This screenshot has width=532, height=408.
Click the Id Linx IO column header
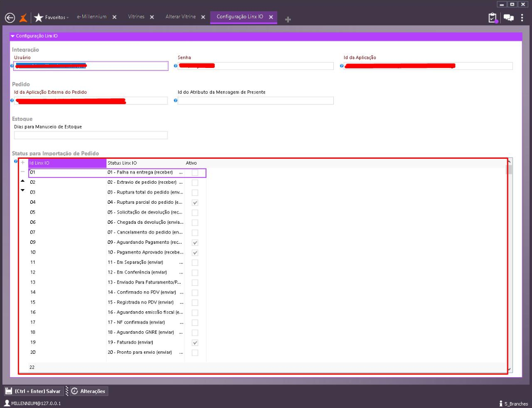coord(67,163)
